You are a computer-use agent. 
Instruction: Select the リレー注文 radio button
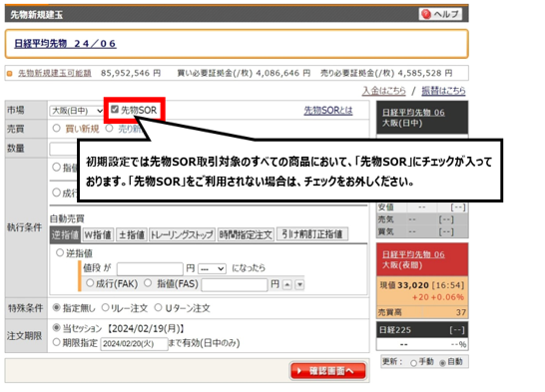[x=106, y=307]
